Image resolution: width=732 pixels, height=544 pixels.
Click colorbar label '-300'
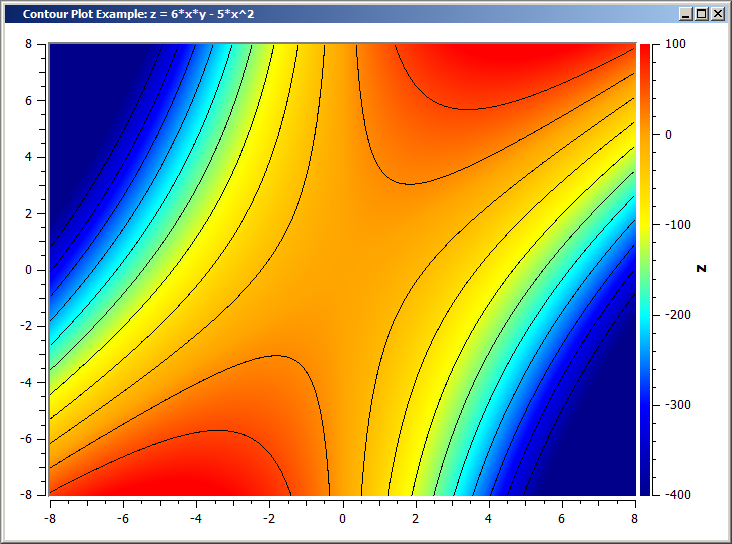click(677, 405)
